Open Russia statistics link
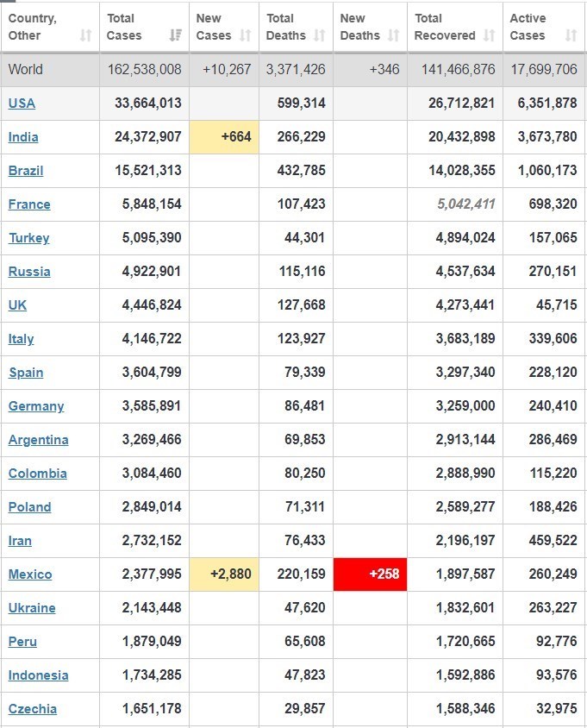This screenshot has width=587, height=728. 29,272
